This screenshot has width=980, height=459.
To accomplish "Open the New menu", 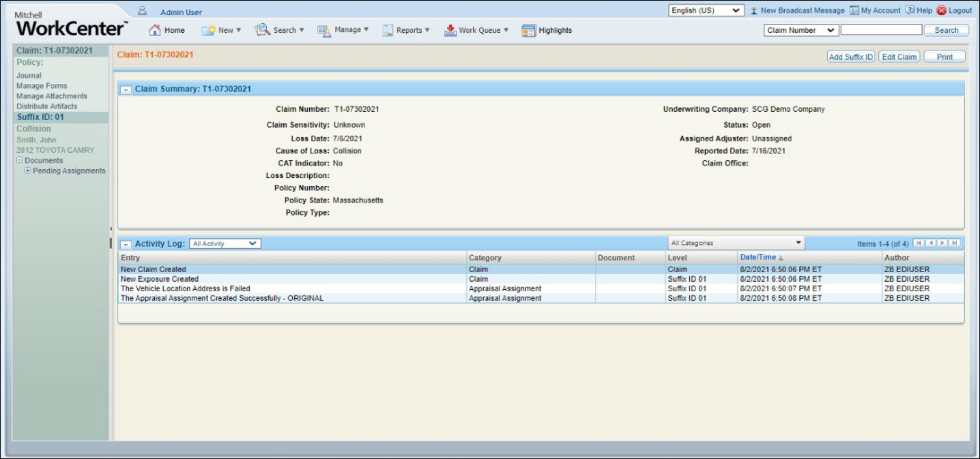I will [221, 30].
